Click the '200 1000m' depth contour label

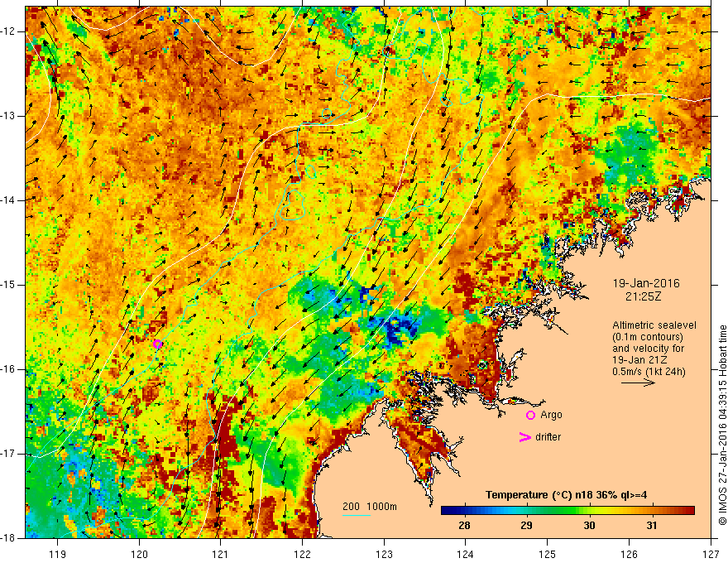pos(370,507)
